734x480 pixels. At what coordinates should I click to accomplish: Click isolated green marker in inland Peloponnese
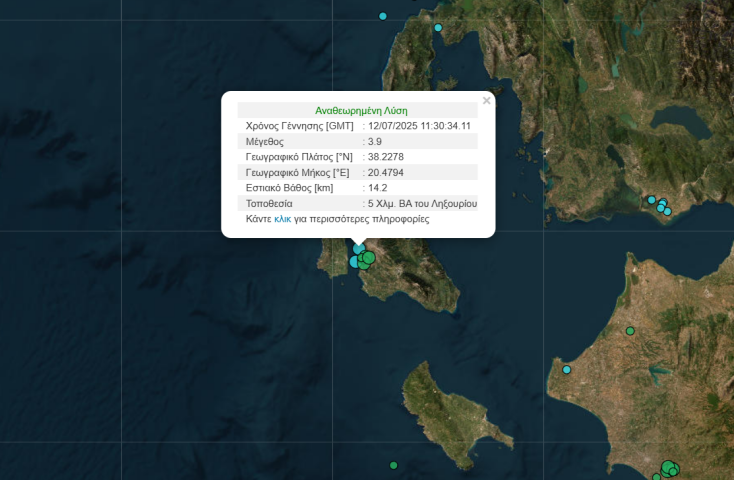click(630, 331)
